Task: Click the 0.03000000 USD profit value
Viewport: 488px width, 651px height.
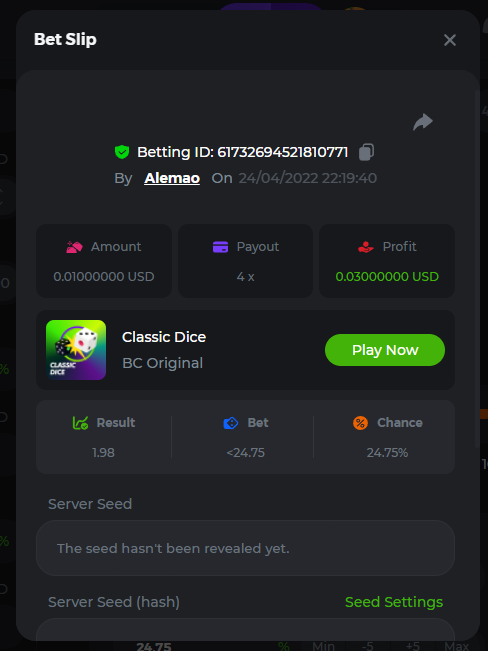Action: click(x=387, y=277)
